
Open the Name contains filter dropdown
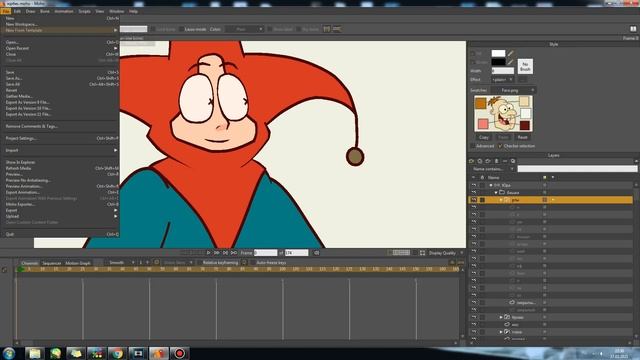pos(493,169)
